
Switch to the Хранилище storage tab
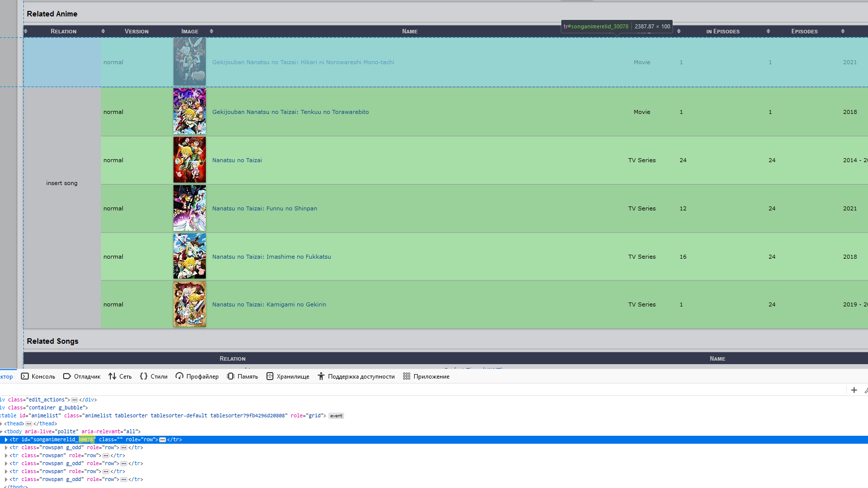point(288,377)
